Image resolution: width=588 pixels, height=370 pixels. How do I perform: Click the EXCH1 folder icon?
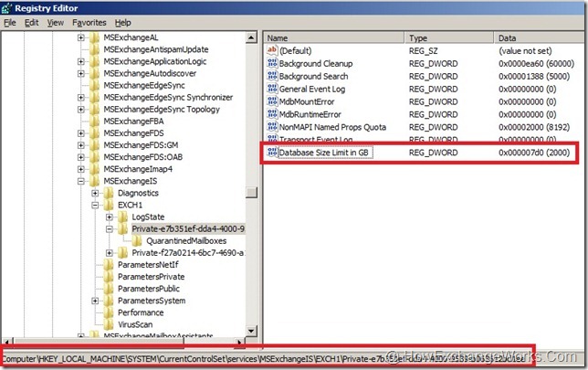coord(109,205)
